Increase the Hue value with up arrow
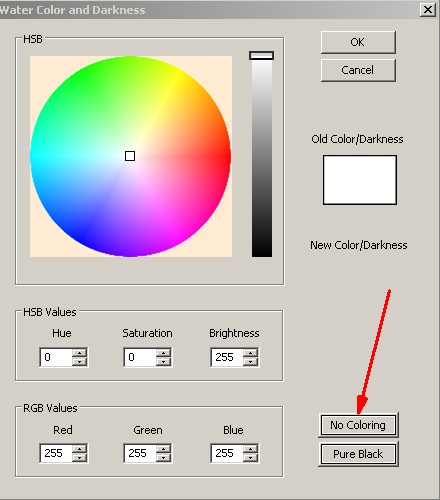 (x=80, y=353)
